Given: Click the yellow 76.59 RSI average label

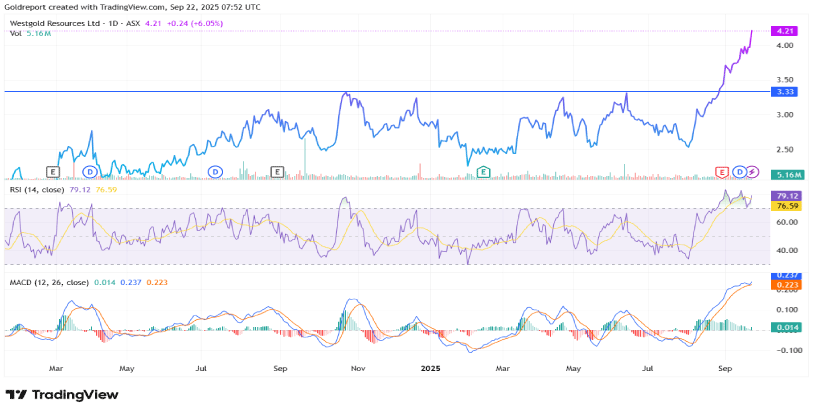Looking at the screenshot, I should [784, 205].
